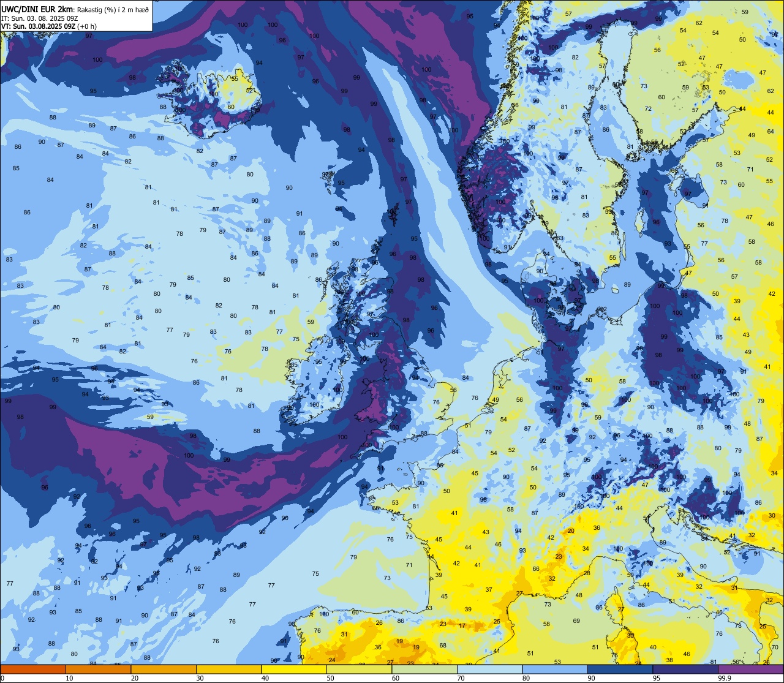The height and width of the screenshot is (683, 784).
Task: Pick the 95–99.9 % indigo legend swatch
Action: click(685, 669)
